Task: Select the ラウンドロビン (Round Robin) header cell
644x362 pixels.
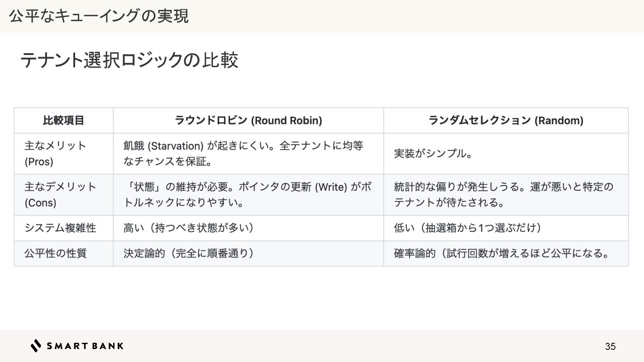Action: (x=248, y=121)
